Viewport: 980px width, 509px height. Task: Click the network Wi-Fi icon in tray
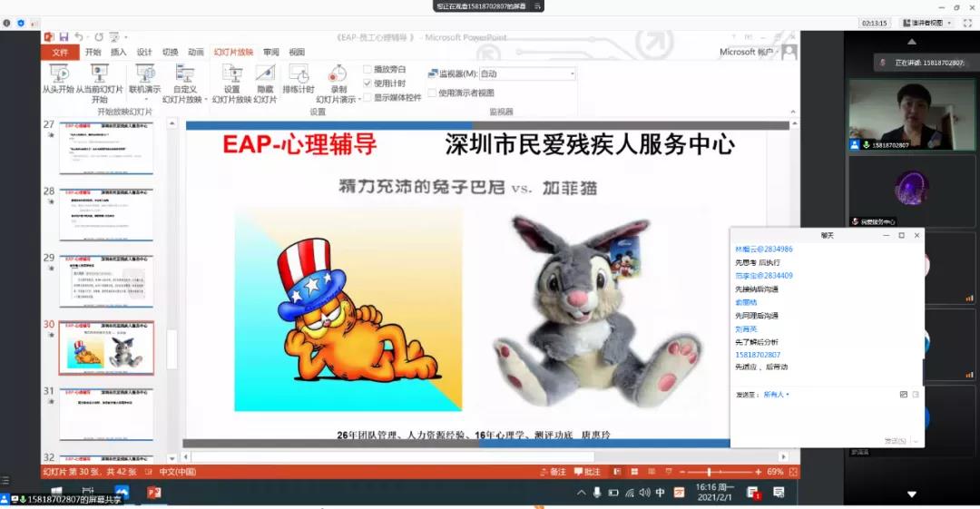tap(629, 493)
